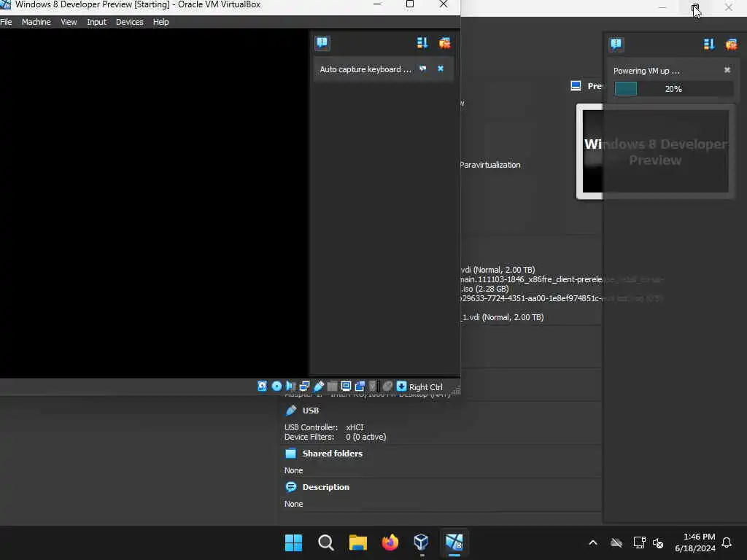Open File Explorer from taskbar
The image size is (747, 560).
[x=357, y=542]
